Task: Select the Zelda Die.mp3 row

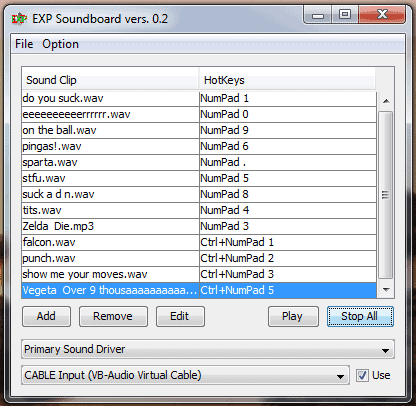Action: [x=199, y=226]
